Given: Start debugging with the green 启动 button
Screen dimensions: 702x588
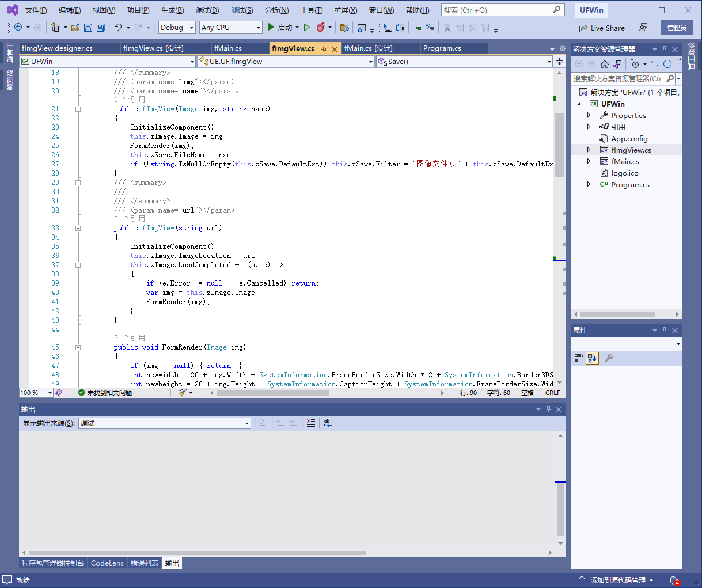Looking at the screenshot, I should 280,27.
